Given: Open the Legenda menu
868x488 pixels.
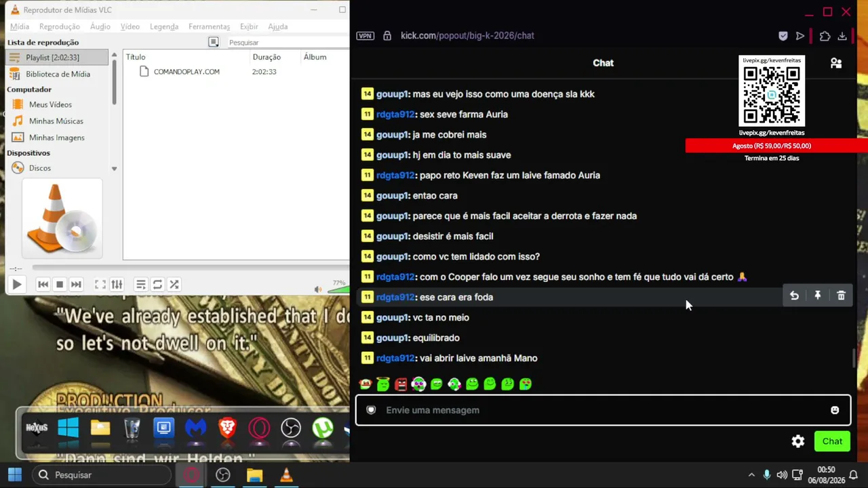Looking at the screenshot, I should [x=164, y=26].
